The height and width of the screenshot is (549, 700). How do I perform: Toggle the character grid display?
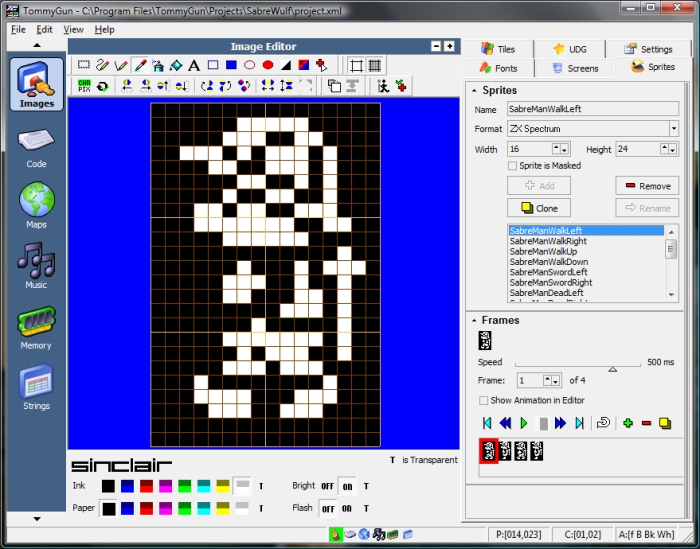click(x=356, y=66)
